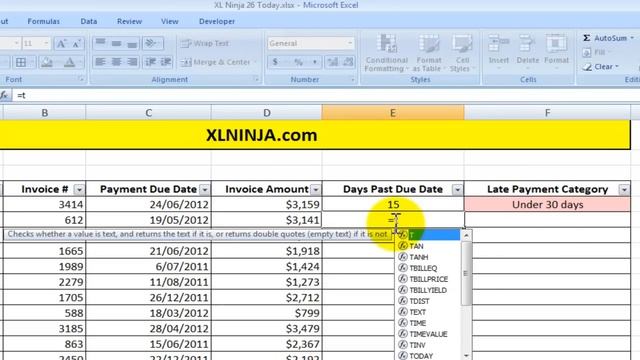640x360 pixels.
Task: Select column C header
Action: tap(149, 113)
